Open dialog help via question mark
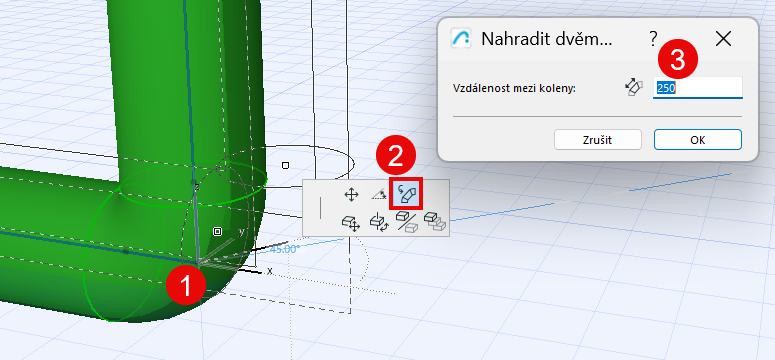The width and height of the screenshot is (775, 360). point(653,39)
